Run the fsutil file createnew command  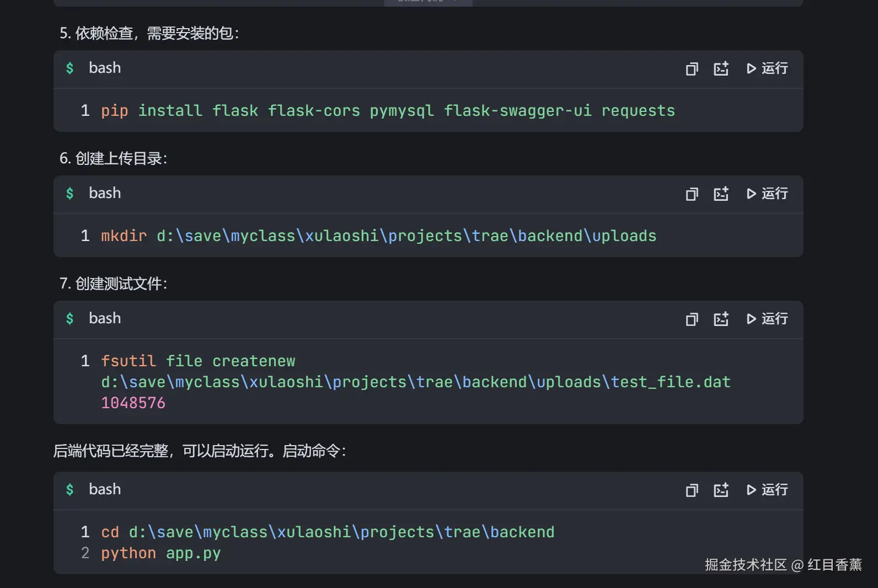click(767, 319)
